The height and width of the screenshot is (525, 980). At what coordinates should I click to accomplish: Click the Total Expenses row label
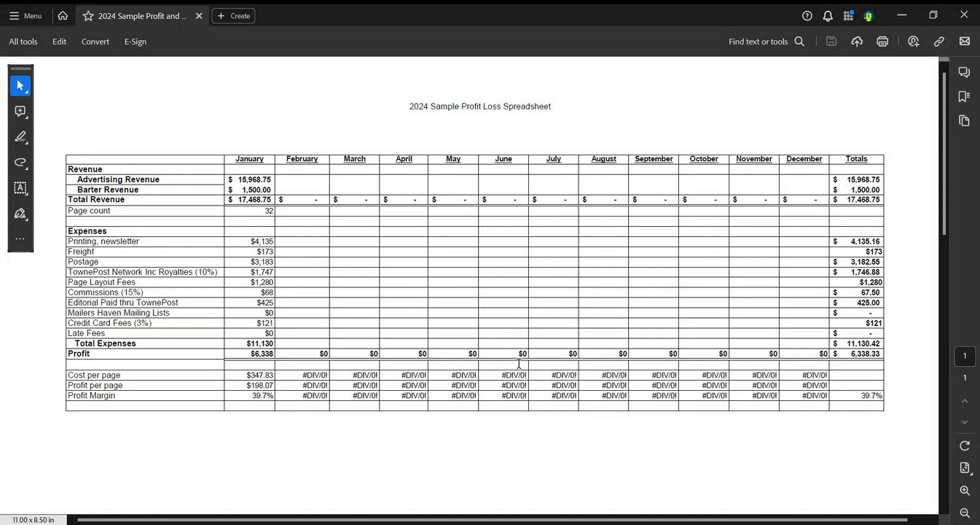[105, 343]
